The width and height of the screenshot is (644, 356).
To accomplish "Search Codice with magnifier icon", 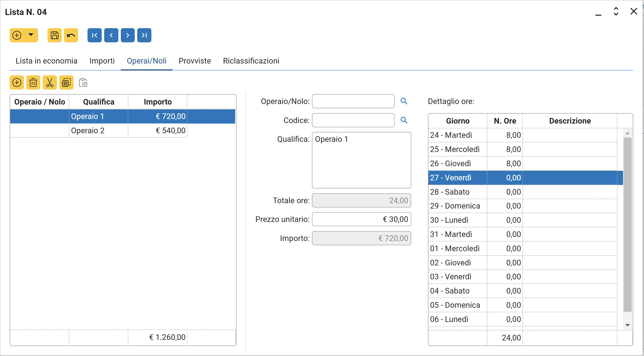I will [x=404, y=120].
